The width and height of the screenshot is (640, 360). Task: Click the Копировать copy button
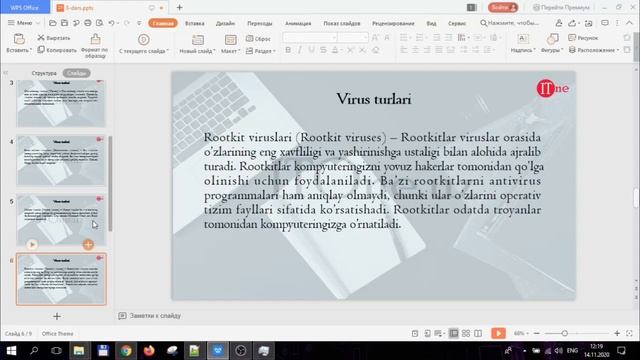point(57,50)
